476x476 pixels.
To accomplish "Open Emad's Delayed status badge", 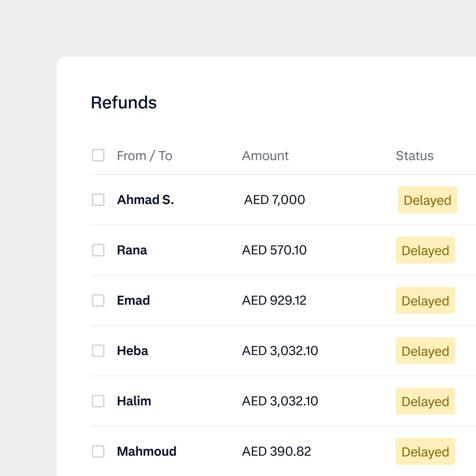I will click(x=425, y=300).
